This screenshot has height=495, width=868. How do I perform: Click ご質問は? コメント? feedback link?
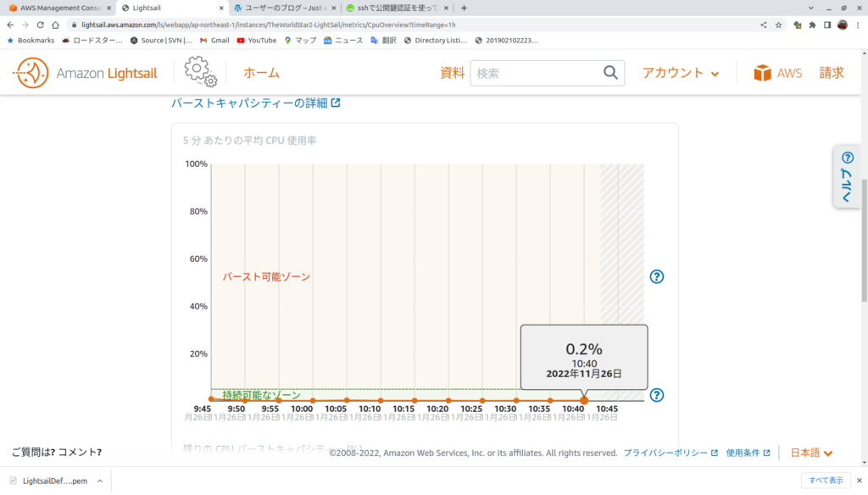(x=57, y=453)
